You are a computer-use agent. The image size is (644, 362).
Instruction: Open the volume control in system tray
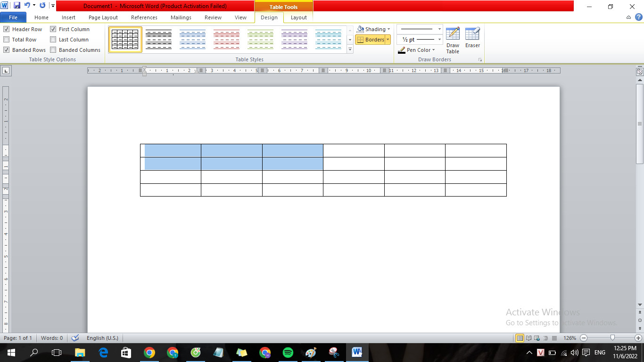(574, 353)
